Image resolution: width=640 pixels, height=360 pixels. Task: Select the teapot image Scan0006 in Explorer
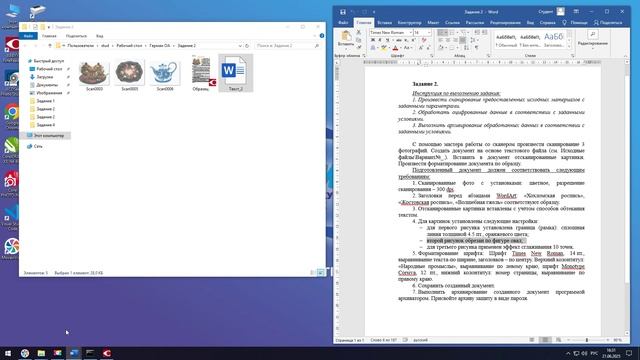coord(164,75)
